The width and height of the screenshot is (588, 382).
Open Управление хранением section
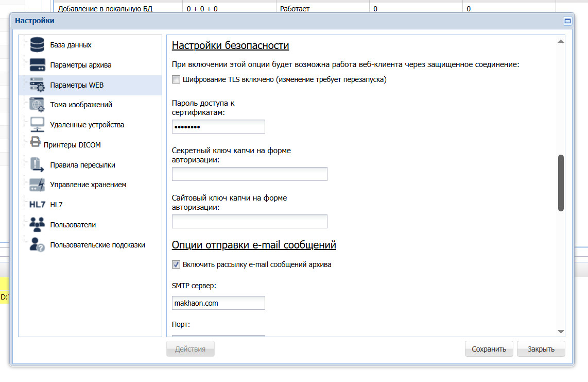(88, 185)
